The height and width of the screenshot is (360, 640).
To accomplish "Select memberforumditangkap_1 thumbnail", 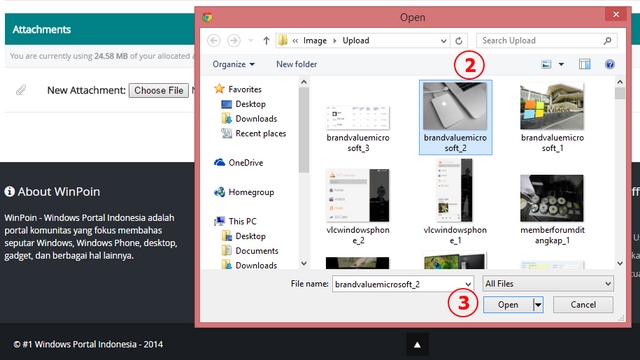I will click(552, 198).
